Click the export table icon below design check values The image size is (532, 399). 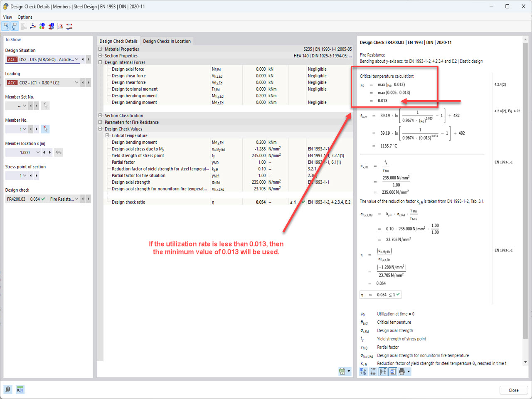(x=342, y=371)
